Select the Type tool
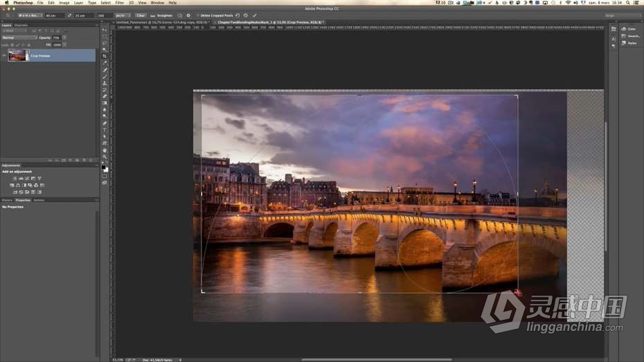 pyautogui.click(x=105, y=129)
